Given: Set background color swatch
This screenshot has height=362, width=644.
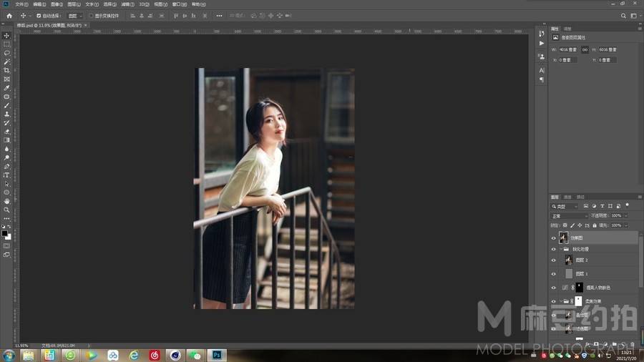Looking at the screenshot, I should (9, 238).
